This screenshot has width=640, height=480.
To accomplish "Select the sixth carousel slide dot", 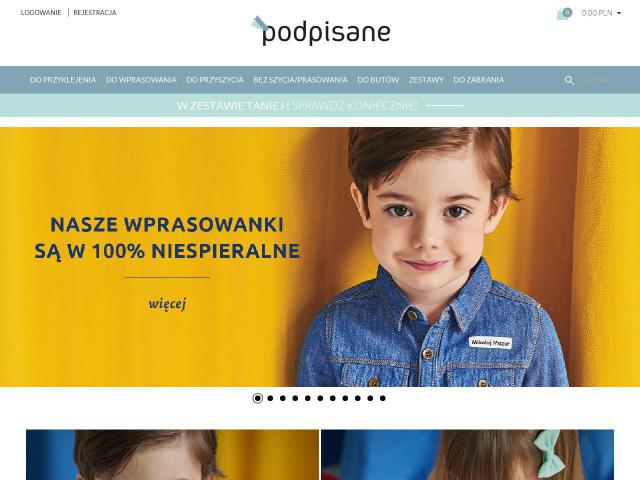I will click(x=320, y=398).
